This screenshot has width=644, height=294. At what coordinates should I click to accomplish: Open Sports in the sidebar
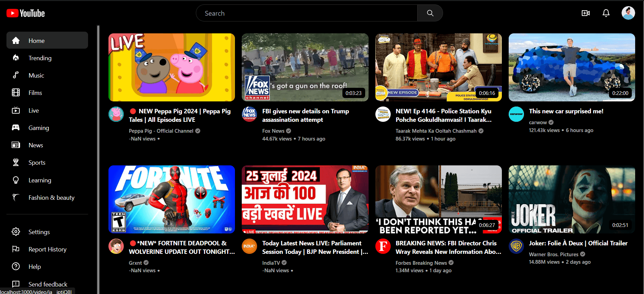47,162
